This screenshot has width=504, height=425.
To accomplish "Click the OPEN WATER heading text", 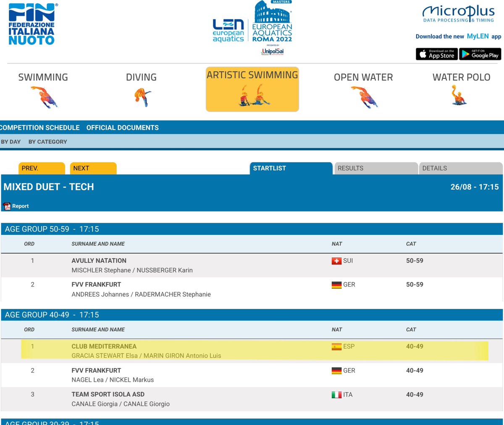I will 363,77.
